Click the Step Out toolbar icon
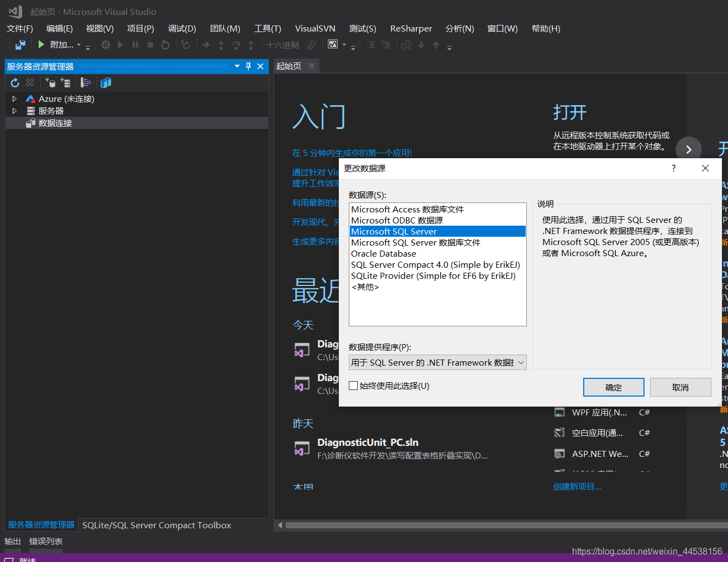 click(x=251, y=45)
